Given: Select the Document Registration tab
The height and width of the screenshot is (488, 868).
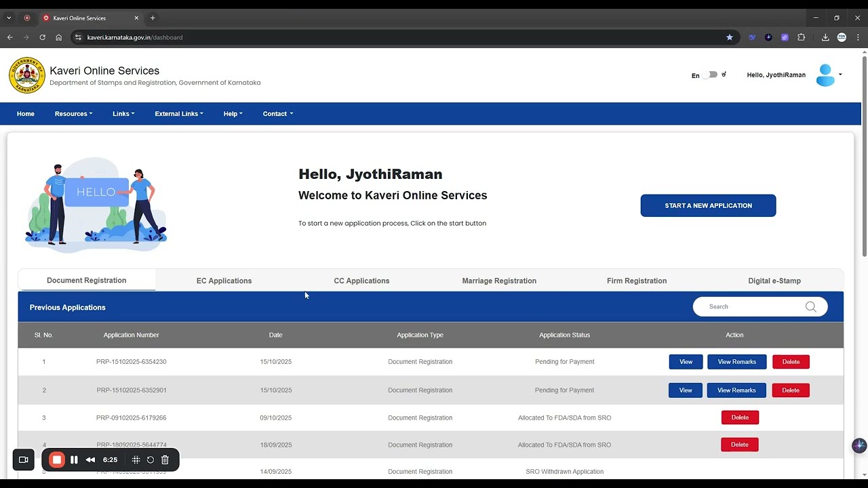Looking at the screenshot, I should 87,281.
